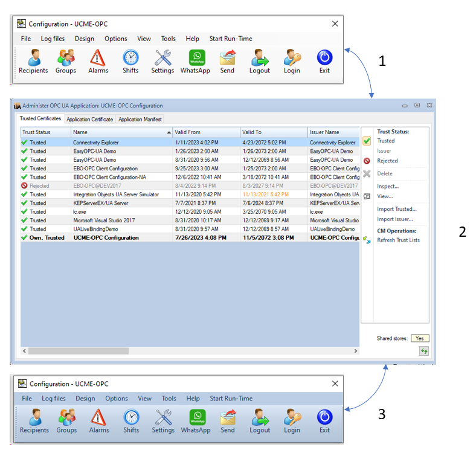Select the Connectivity Explorer certificate row
Screen dimensions: 476x450
click(x=190, y=143)
